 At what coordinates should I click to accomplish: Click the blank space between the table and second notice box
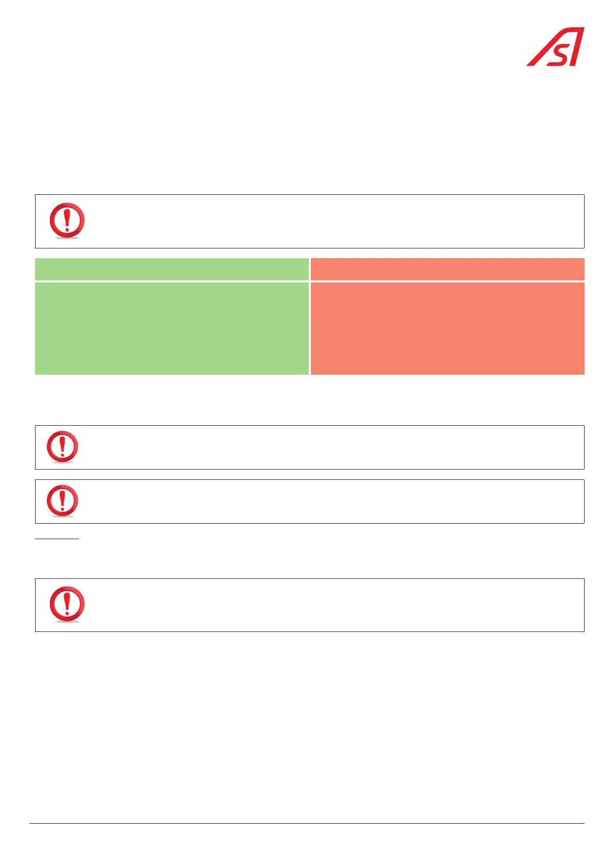[307, 400]
